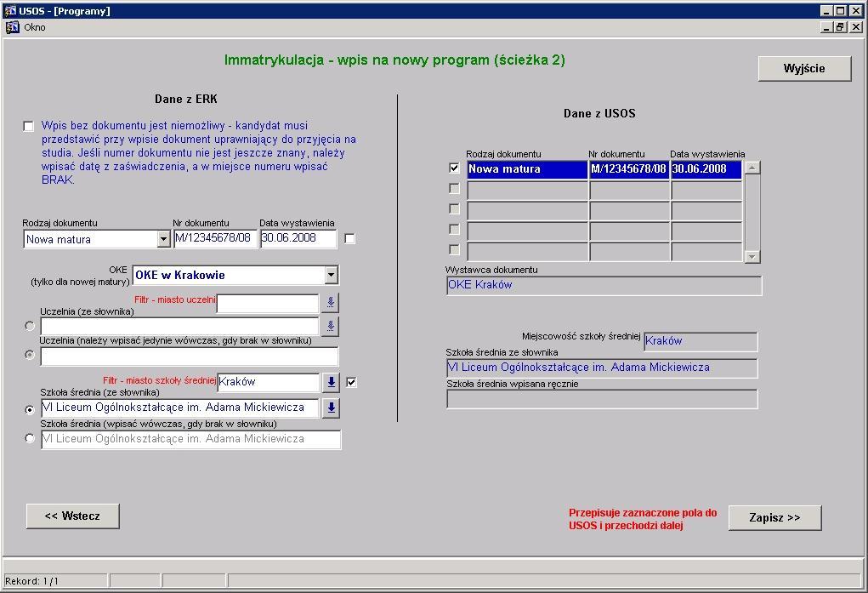This screenshot has height=593, width=868.
Task: Click USOS 'Szkoła średnia ze słownika' field
Action: coord(602,368)
